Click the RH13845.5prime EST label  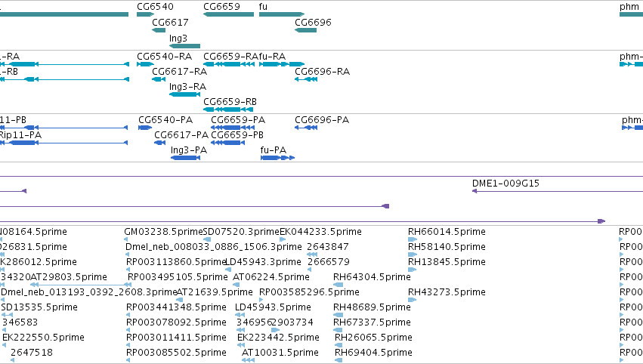(447, 262)
